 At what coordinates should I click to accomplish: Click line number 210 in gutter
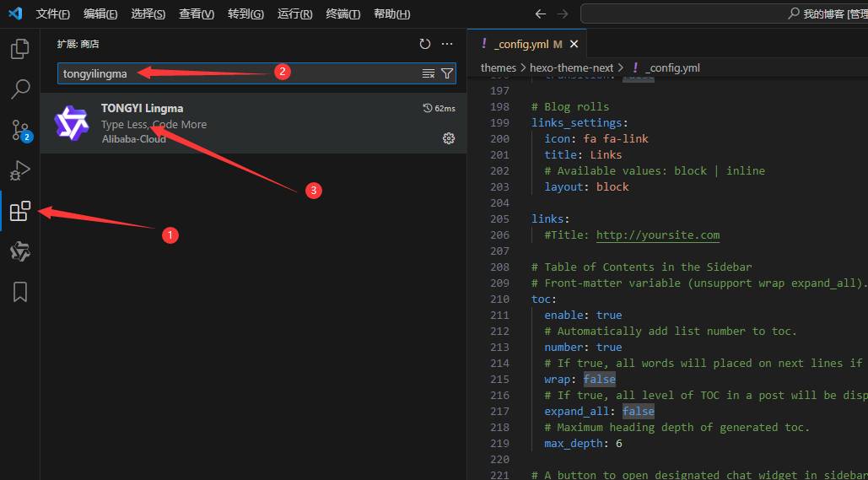pyautogui.click(x=500, y=299)
